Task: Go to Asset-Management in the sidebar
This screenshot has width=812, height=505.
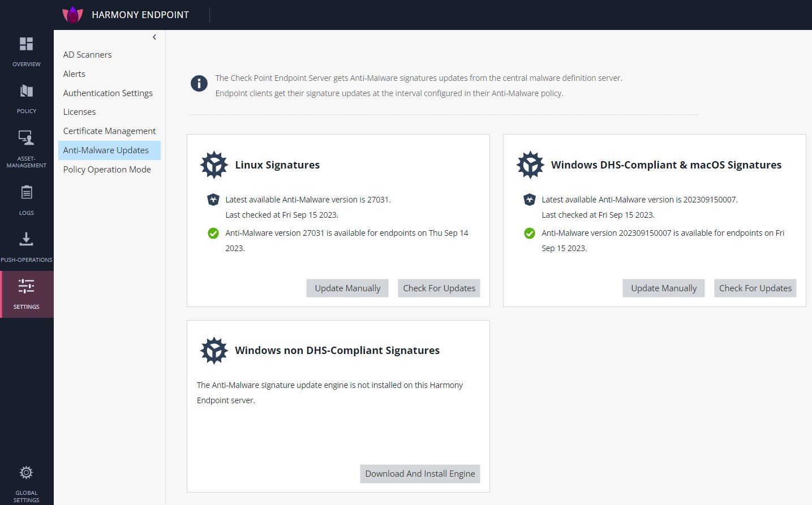Action: click(x=27, y=149)
